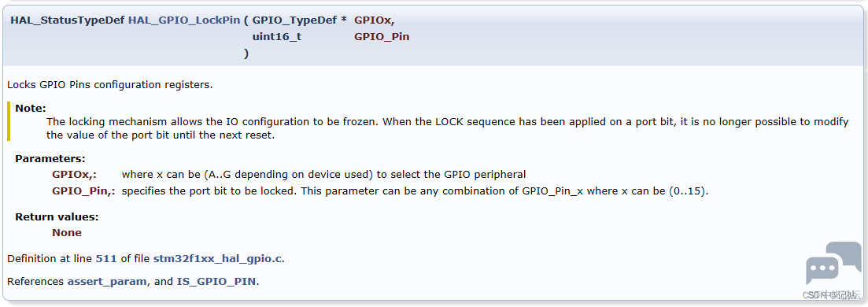Click the Locks GPIO Pins configuration registers description
Screen dimensions: 868x307
click(x=109, y=85)
